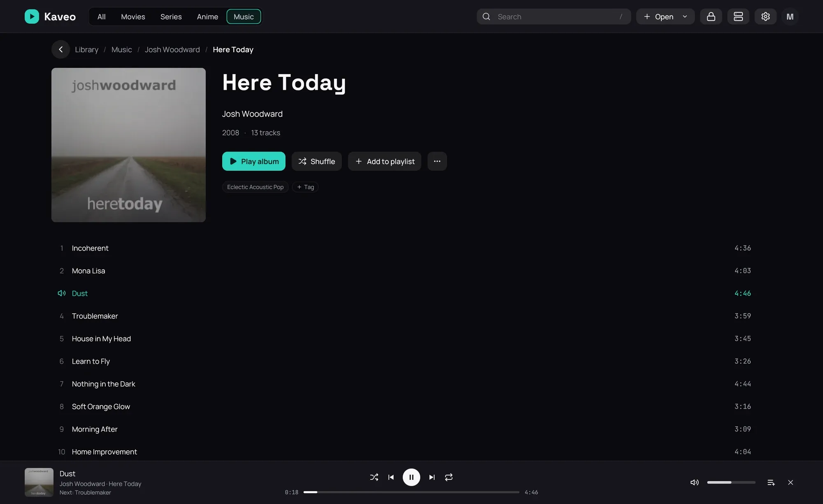Add a new Tag
This screenshot has width=823, height=504.
point(305,187)
